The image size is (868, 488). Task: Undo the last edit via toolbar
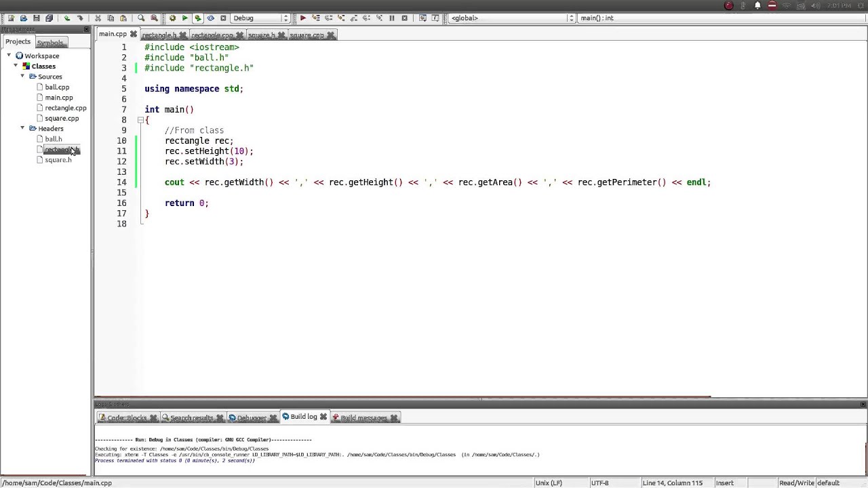(67, 18)
